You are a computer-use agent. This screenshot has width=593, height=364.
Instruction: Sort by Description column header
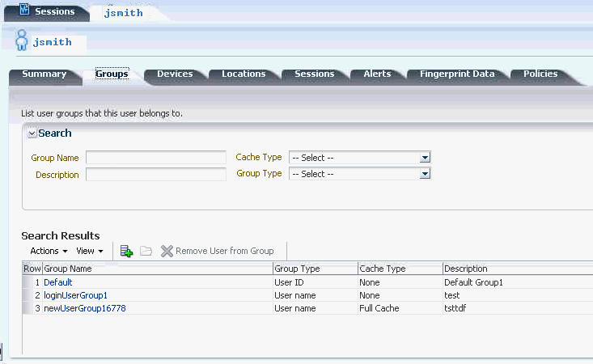click(518, 269)
